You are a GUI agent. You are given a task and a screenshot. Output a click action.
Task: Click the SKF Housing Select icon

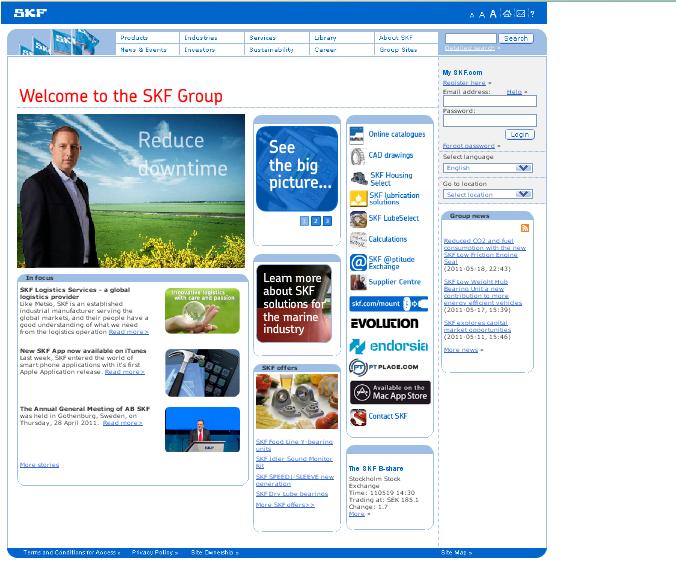(358, 178)
